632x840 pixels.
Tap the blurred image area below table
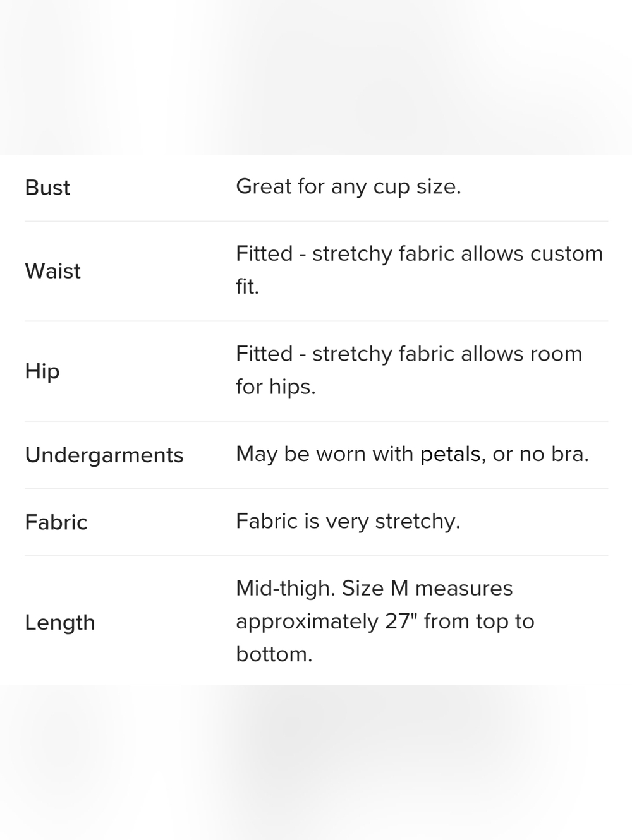click(x=316, y=763)
